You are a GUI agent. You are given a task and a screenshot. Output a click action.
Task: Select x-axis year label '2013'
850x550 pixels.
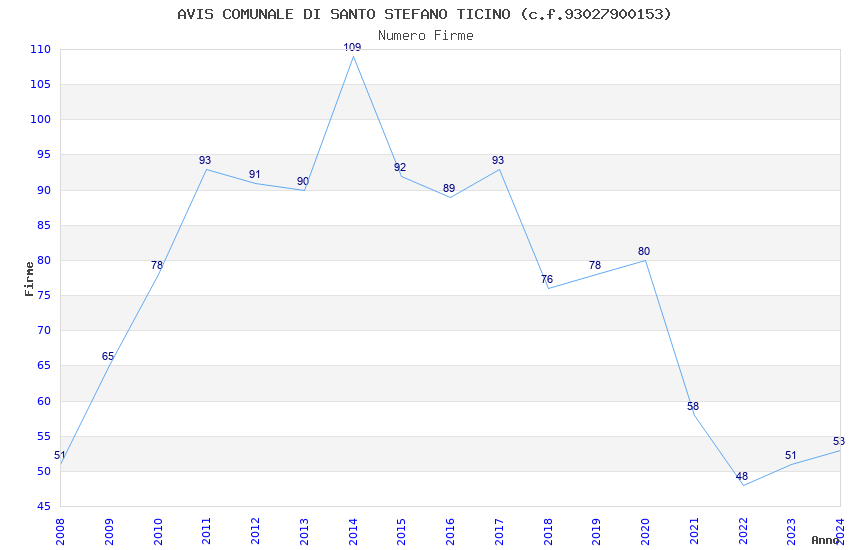coord(304,531)
